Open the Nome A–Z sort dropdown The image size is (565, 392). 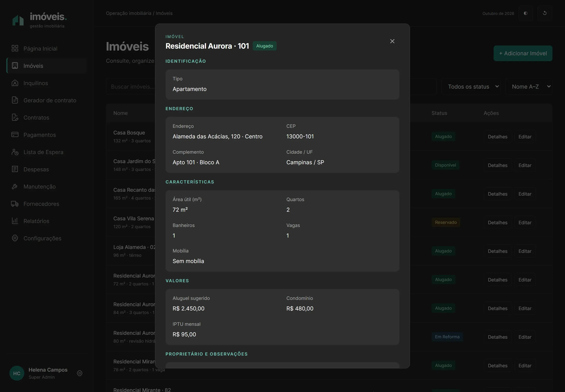529,86
